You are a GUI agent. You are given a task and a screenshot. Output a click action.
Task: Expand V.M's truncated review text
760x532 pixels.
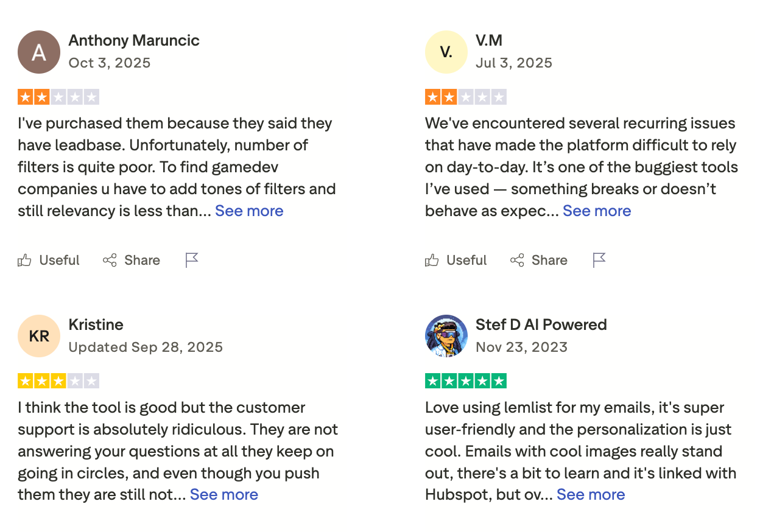click(x=597, y=211)
